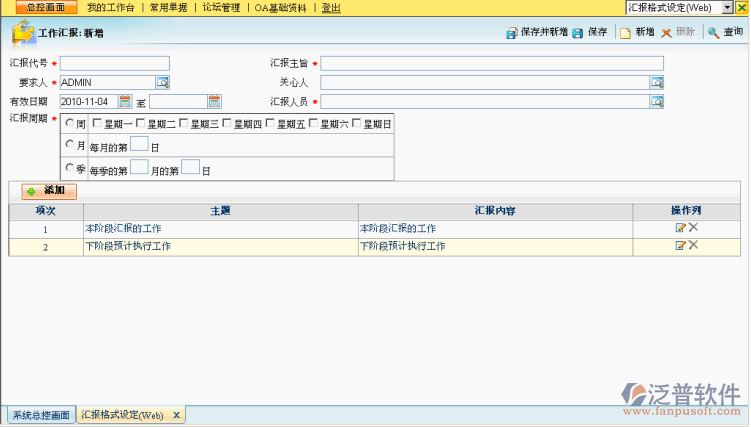The height and width of the screenshot is (427, 751).
Task: Click the 保存并新增 save-and-new icon
Action: [x=512, y=33]
